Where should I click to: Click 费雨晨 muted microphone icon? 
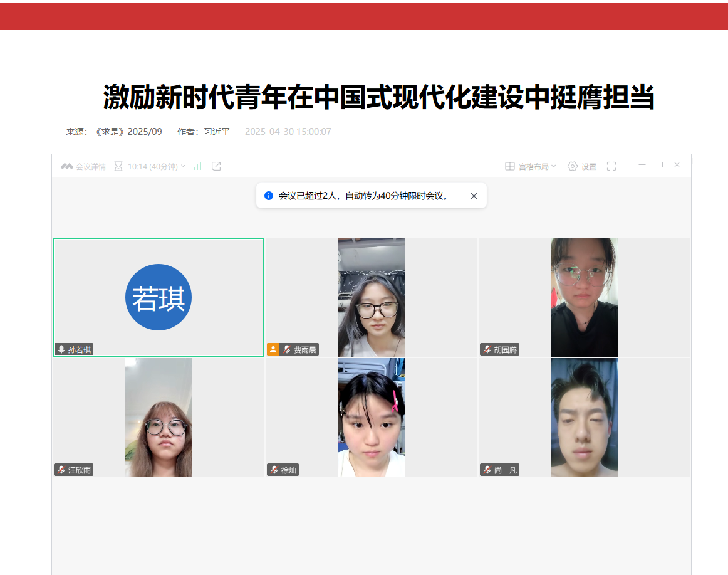(287, 349)
